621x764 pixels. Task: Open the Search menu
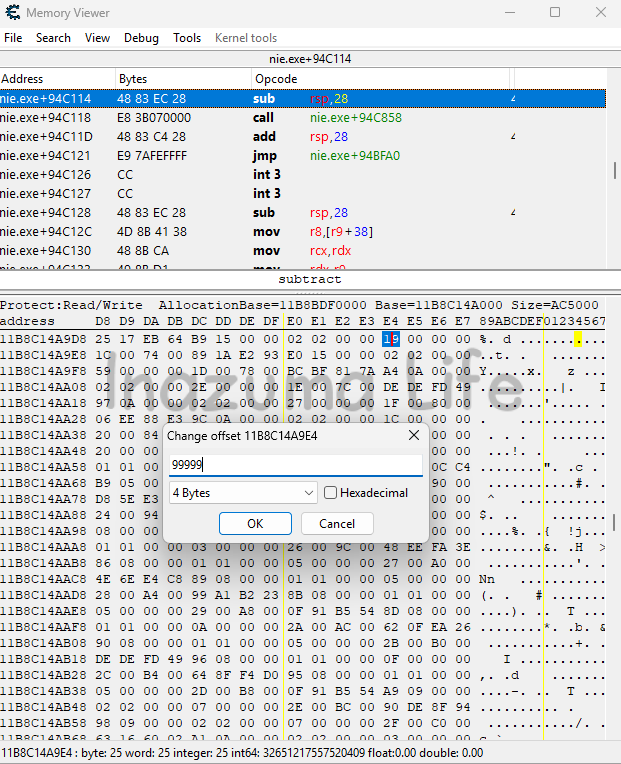[53, 38]
